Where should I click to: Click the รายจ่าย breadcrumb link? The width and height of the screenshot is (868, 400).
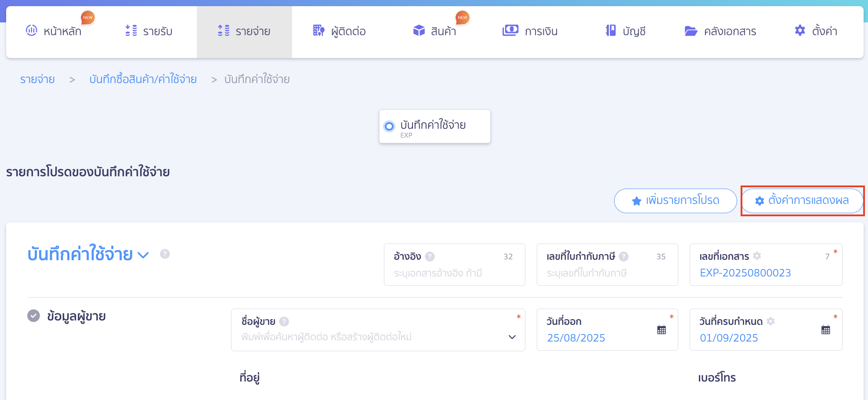click(x=37, y=80)
